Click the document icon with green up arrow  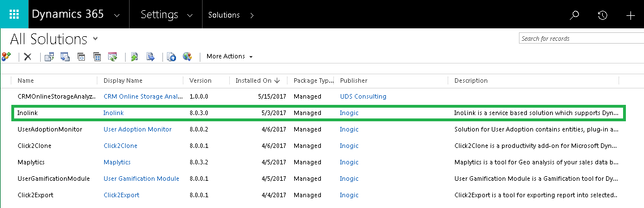click(134, 57)
